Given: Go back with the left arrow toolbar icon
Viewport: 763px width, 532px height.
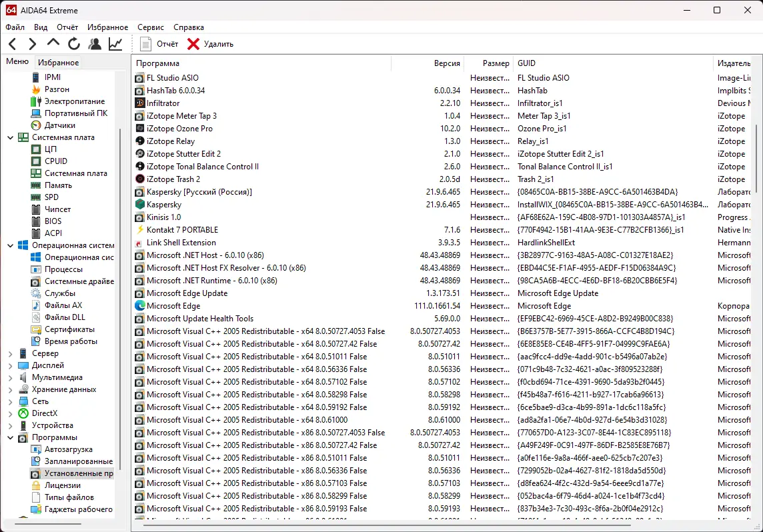Looking at the screenshot, I should (13, 44).
